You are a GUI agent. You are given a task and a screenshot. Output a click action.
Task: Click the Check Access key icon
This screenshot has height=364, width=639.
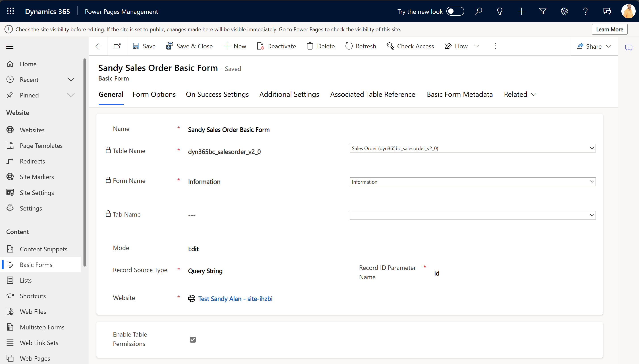[390, 46]
